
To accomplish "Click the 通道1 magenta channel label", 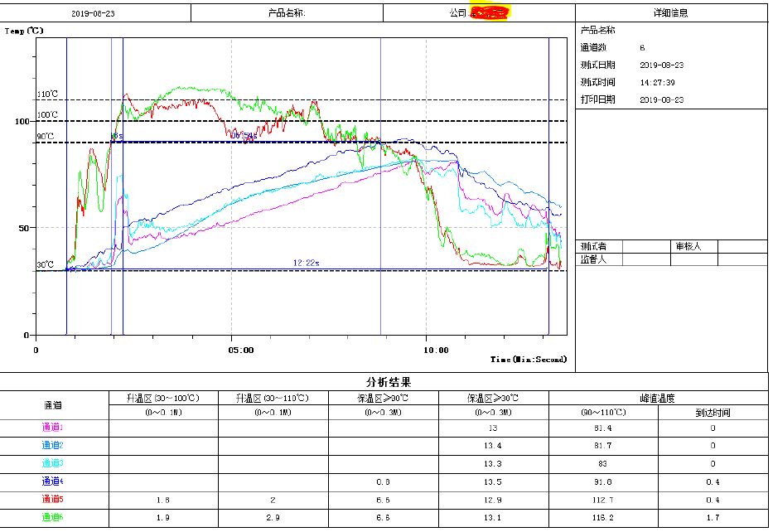I will click(x=52, y=428).
